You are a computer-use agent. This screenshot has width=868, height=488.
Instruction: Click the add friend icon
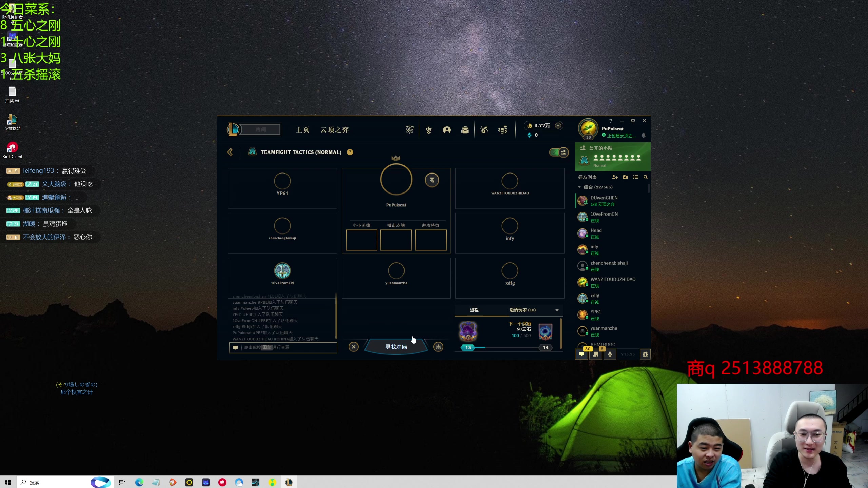(x=615, y=177)
